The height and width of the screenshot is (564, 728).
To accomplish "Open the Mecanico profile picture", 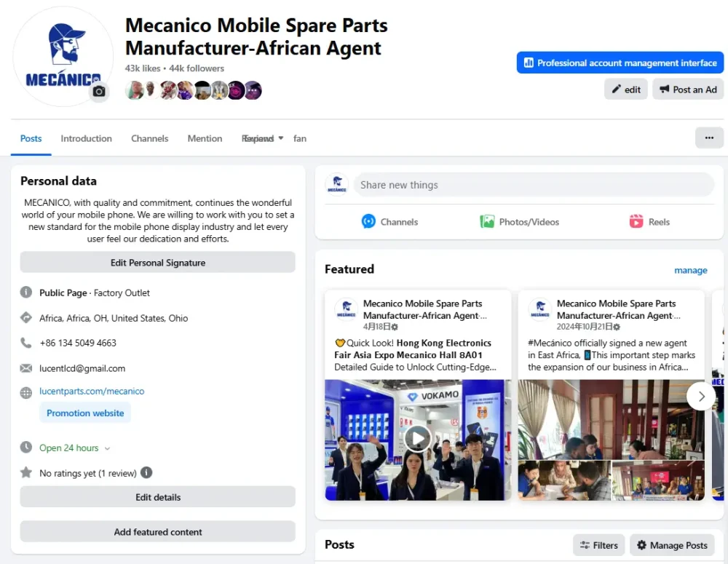I will point(63,57).
